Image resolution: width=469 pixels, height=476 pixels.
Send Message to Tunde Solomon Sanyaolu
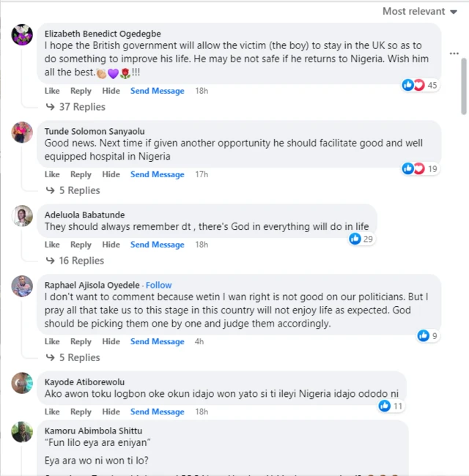pos(158,174)
